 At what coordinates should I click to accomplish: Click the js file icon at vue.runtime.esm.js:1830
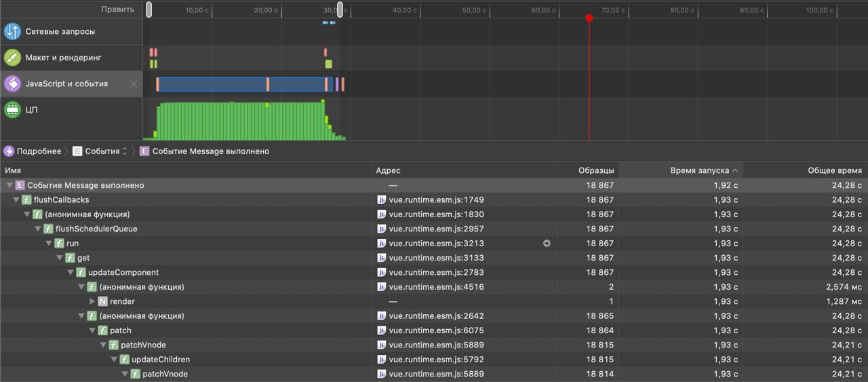pos(382,214)
